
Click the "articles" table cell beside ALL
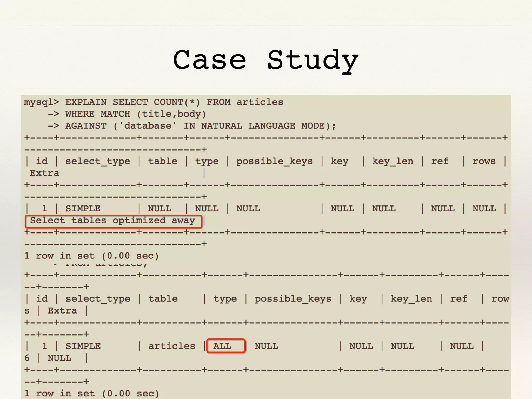[x=172, y=346]
